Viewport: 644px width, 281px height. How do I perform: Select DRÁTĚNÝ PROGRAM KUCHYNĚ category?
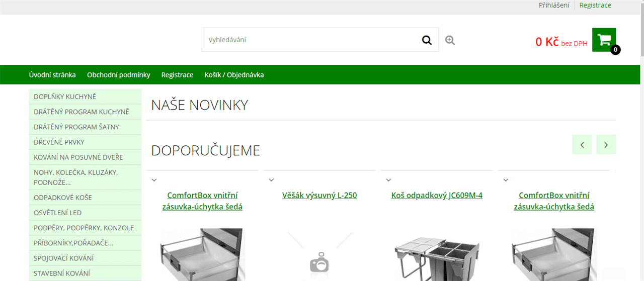coord(85,112)
